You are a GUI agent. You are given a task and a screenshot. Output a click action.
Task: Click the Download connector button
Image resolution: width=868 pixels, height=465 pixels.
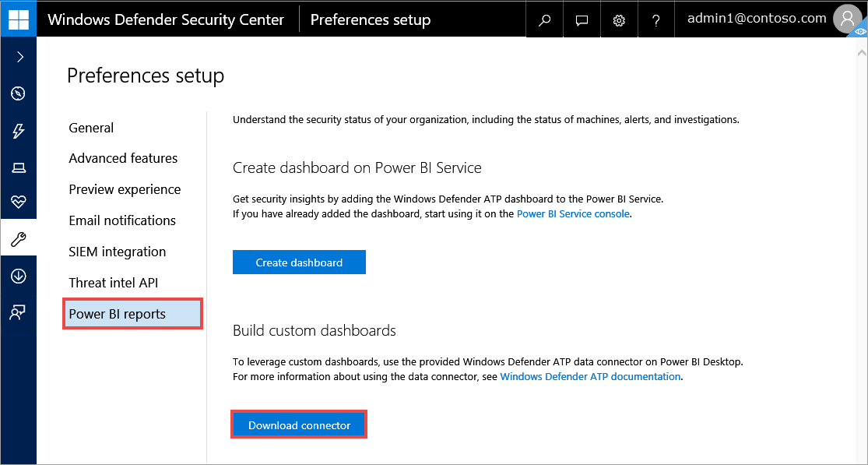299,425
